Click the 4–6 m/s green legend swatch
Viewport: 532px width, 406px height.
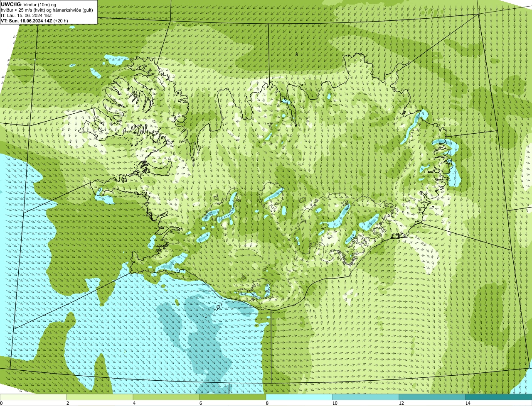click(x=166, y=397)
